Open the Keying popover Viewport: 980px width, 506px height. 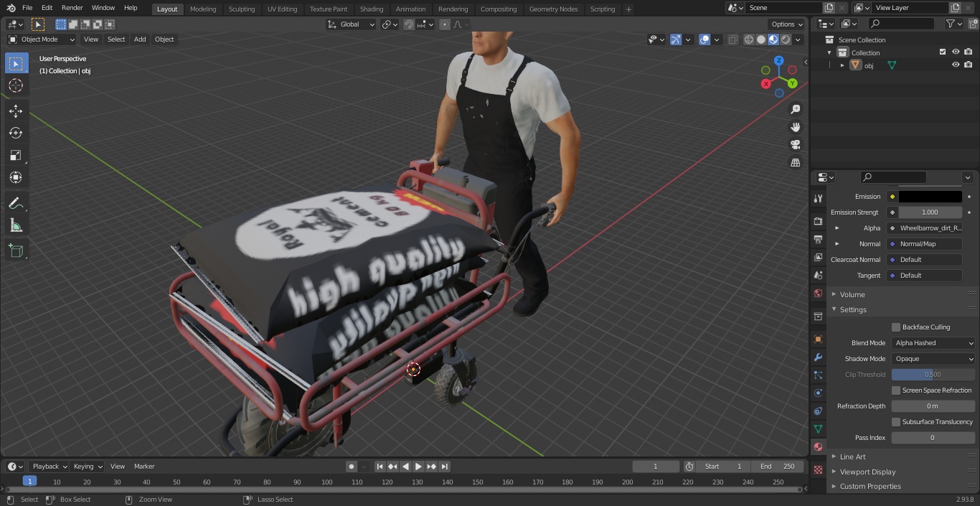(x=88, y=467)
